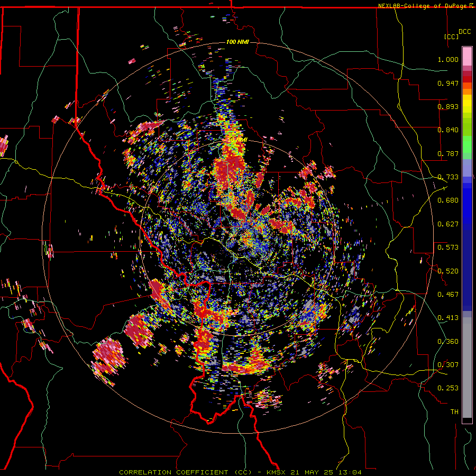Pick the bright green color bar segment
The image size is (476, 476).
click(467, 144)
